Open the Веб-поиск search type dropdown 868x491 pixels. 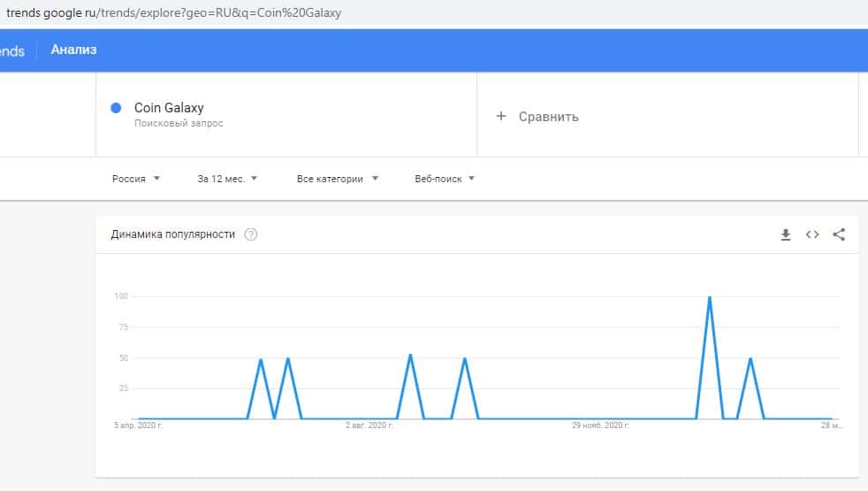pos(445,179)
